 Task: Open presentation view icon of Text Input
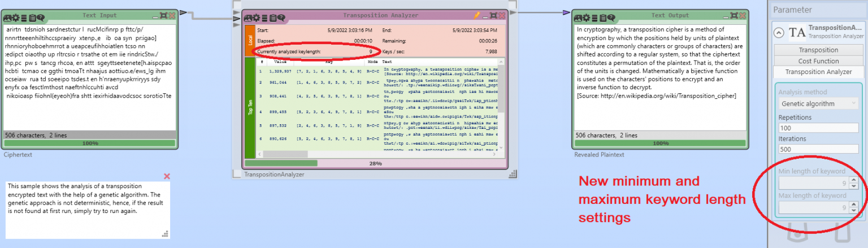click(7, 18)
